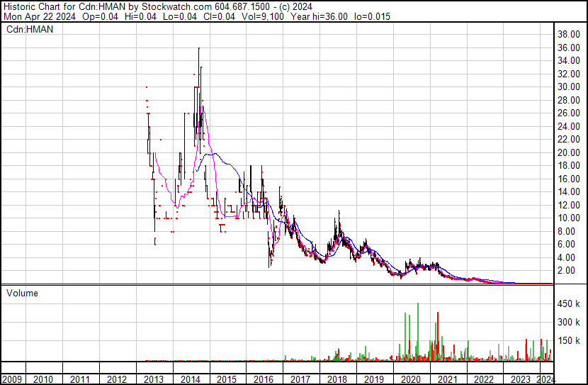Select the 20.00 price axis label
This screenshot has width=588, height=385.
click(x=569, y=152)
